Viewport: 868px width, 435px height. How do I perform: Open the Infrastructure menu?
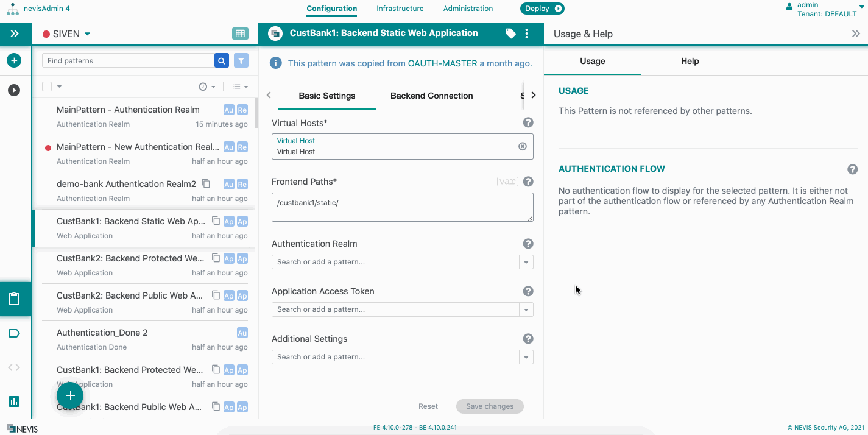(x=400, y=9)
